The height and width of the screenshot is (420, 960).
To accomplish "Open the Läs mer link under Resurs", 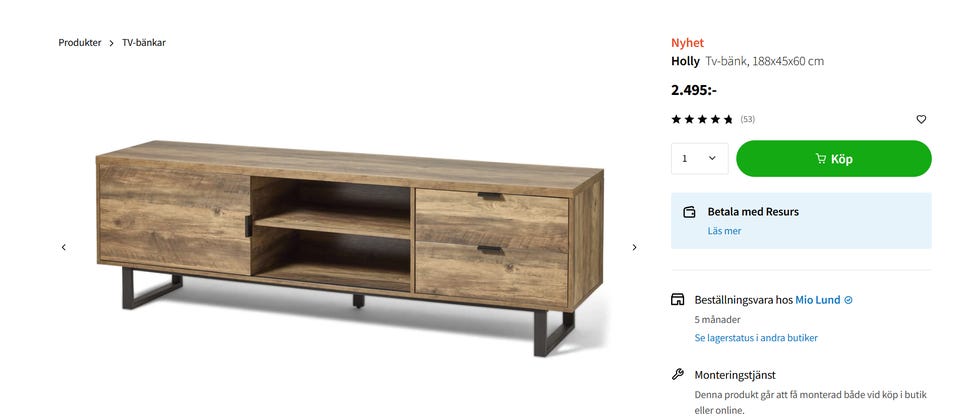I will point(724,231).
